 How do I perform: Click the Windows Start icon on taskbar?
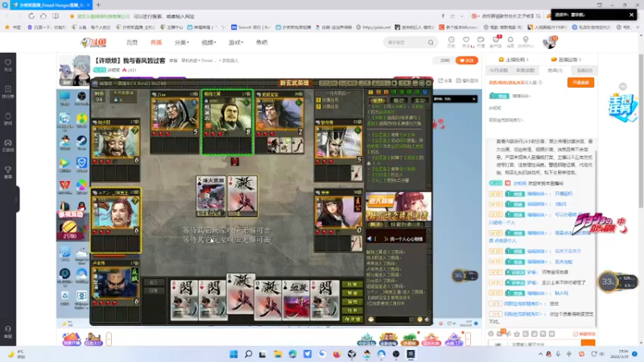233,354
